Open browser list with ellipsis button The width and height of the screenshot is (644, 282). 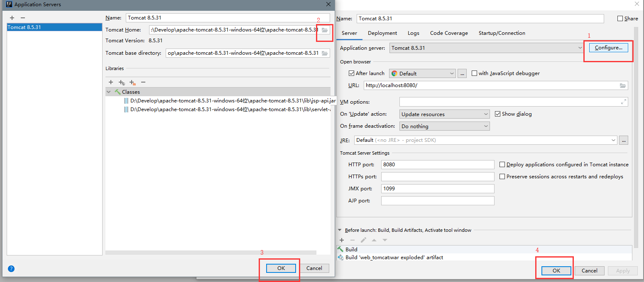click(x=463, y=73)
